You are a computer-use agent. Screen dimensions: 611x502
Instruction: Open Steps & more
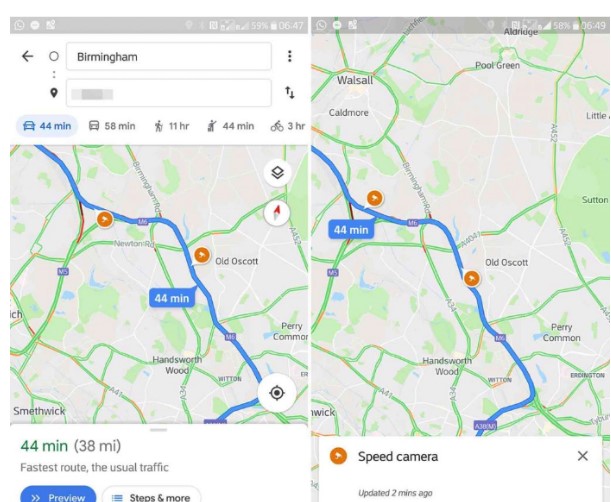[151, 496]
